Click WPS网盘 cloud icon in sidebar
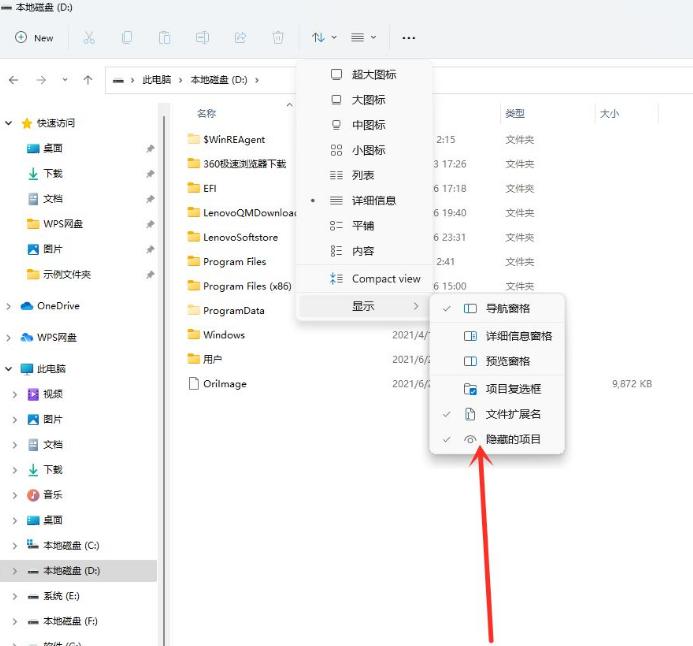 tap(27, 338)
